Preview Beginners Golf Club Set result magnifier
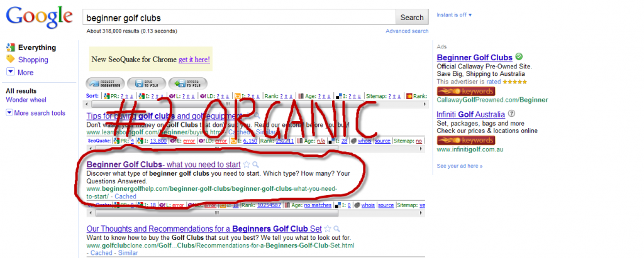This screenshot has width=644, height=258. tap(337, 229)
